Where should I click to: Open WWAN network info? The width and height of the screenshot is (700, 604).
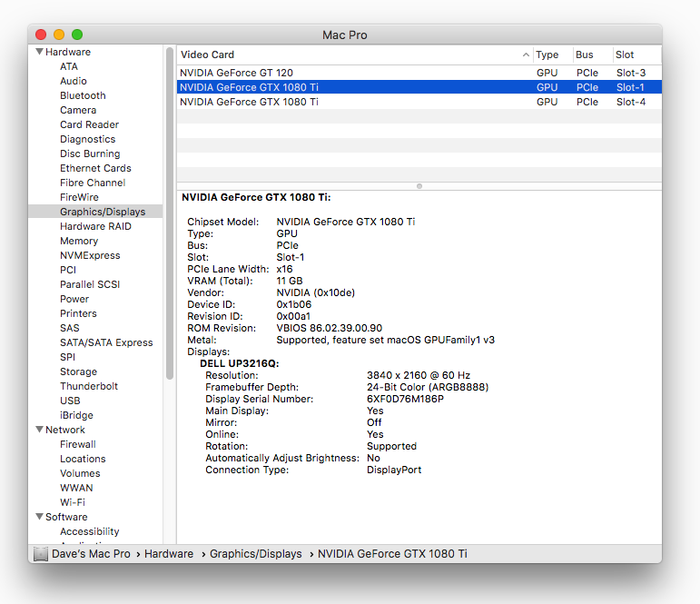[76, 488]
